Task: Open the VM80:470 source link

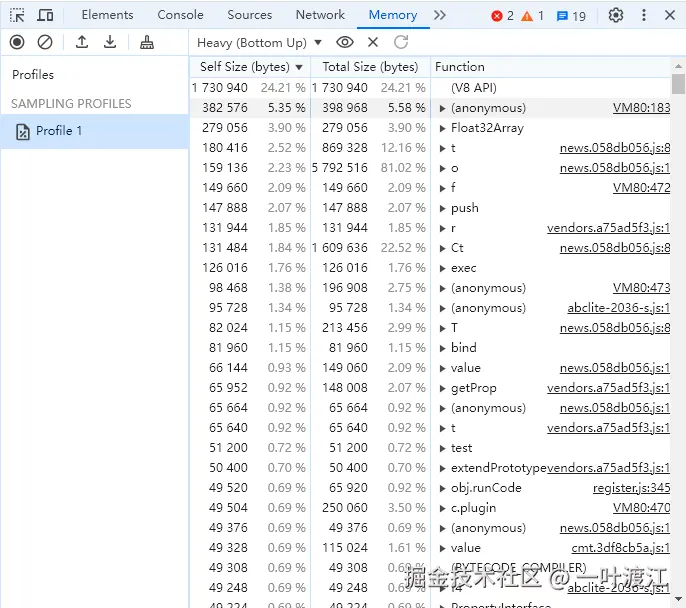Action: point(641,508)
